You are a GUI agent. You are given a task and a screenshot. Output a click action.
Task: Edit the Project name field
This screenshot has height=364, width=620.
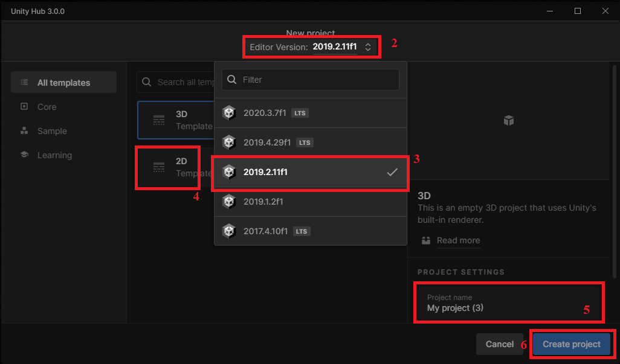[x=508, y=303]
